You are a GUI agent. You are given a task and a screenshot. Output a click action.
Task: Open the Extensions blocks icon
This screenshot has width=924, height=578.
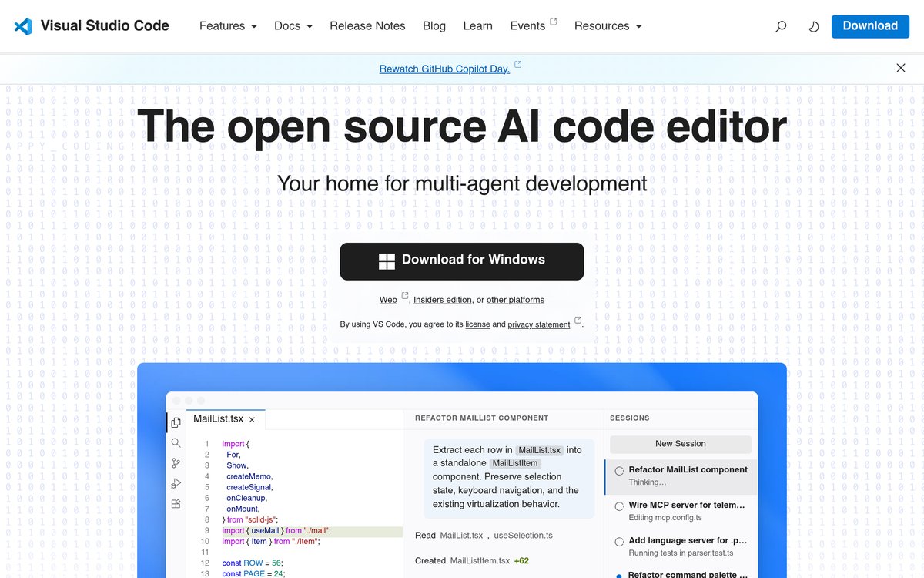pos(176,504)
